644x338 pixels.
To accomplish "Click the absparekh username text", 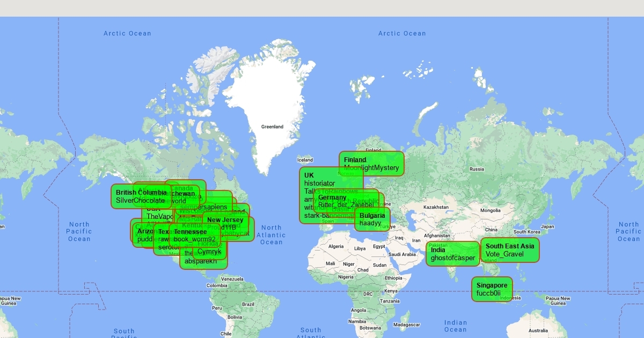I will pyautogui.click(x=201, y=261).
